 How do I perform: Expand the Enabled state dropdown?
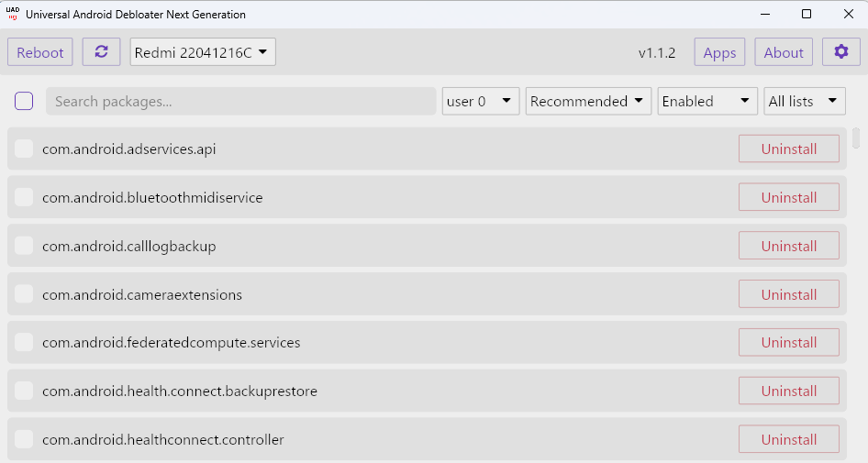[707, 101]
